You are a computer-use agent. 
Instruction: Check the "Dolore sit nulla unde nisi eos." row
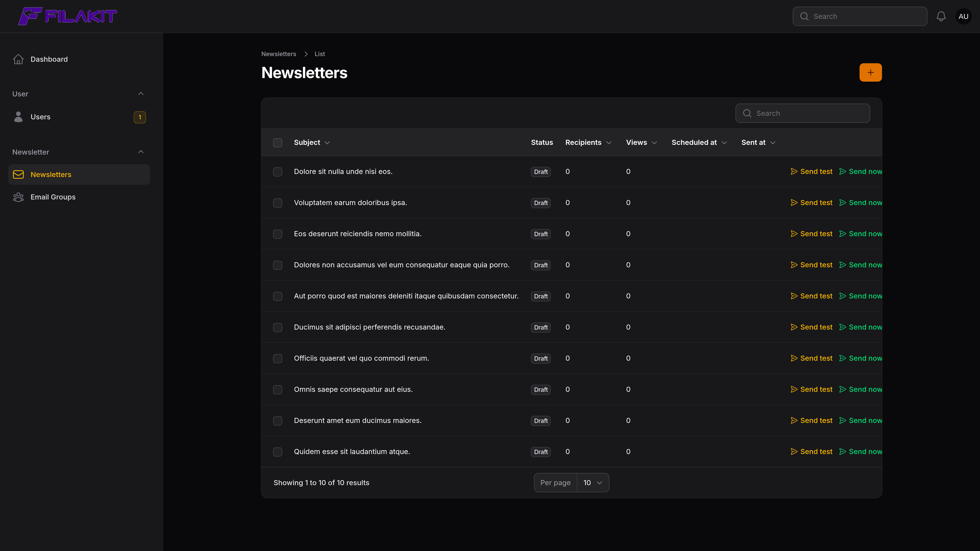pyautogui.click(x=278, y=172)
